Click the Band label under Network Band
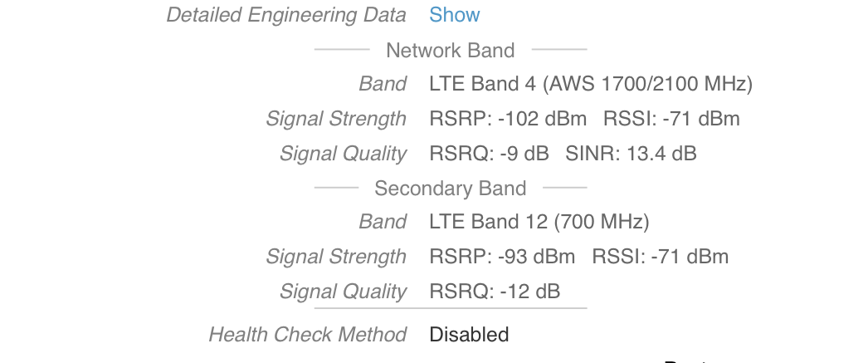The height and width of the screenshot is (363, 868). (383, 84)
